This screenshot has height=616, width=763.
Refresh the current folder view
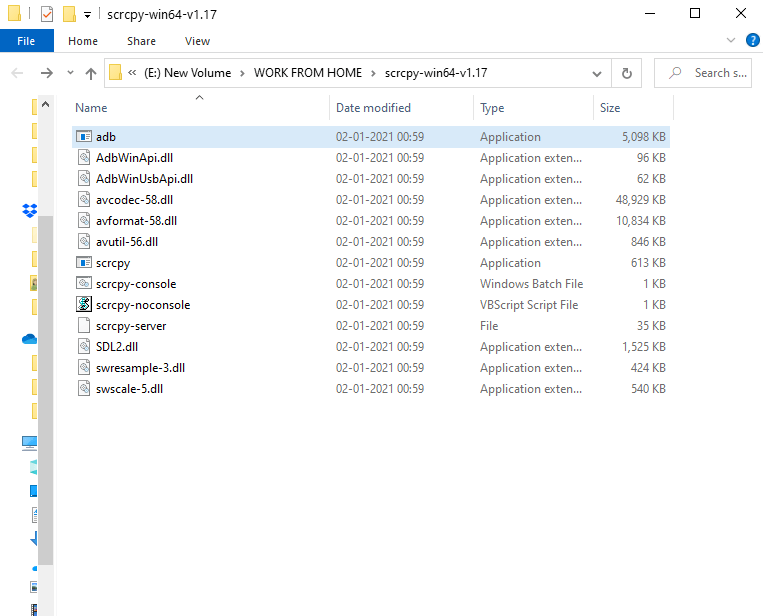pyautogui.click(x=627, y=73)
